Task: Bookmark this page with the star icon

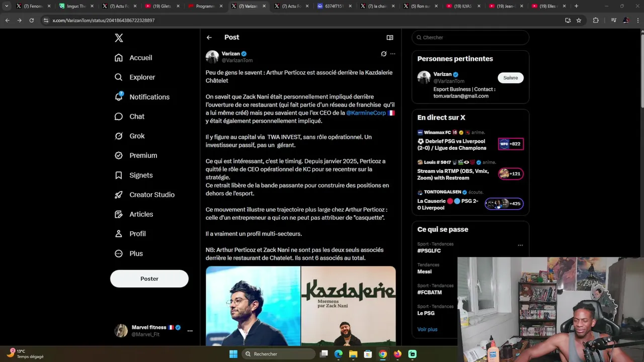Action: click(579, 20)
